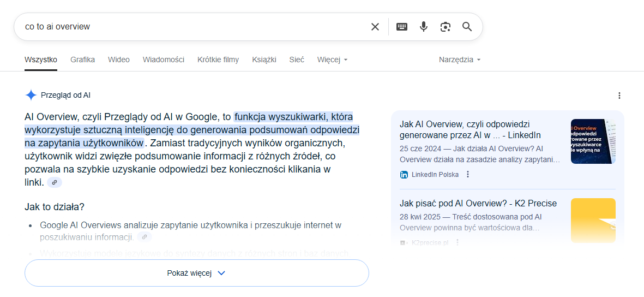This screenshot has width=644, height=297.
Task: Click source link chip after 'poszukiwaniu informacji.'
Action: click(144, 236)
